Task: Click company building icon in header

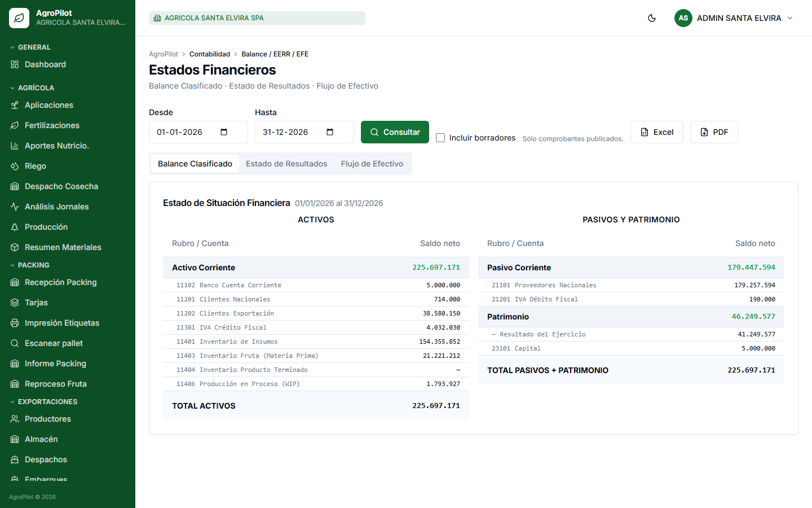Action: click(157, 18)
